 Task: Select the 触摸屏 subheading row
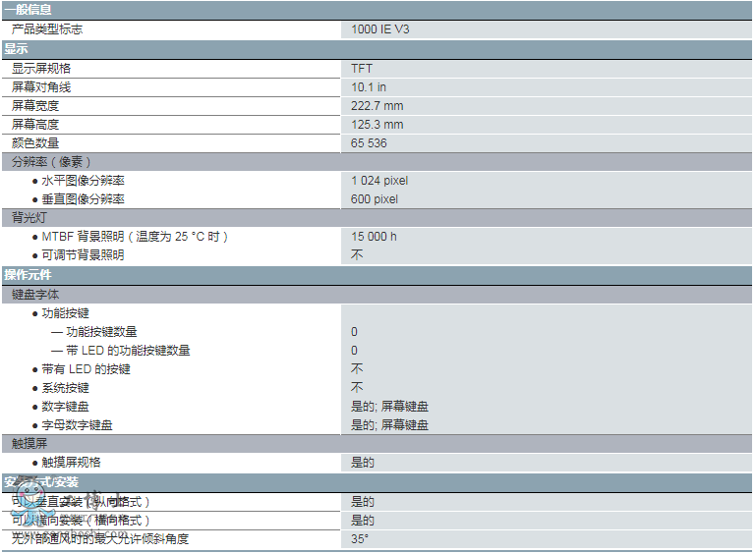pyautogui.click(x=29, y=444)
